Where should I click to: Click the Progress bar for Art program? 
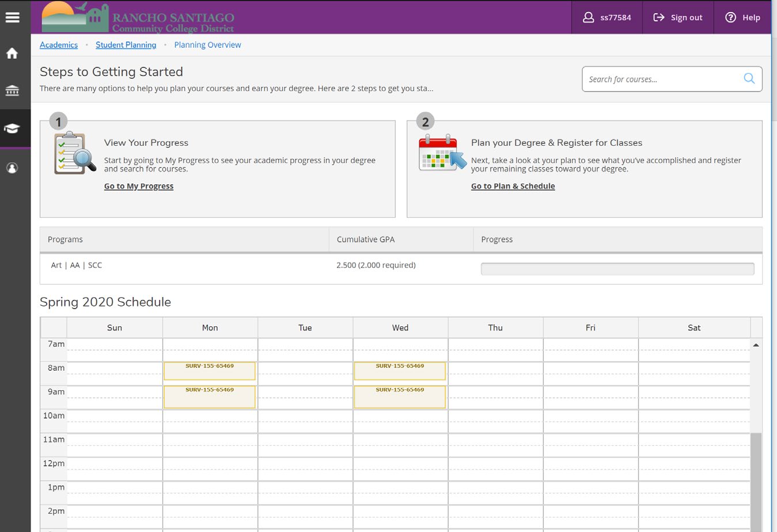tap(617, 268)
